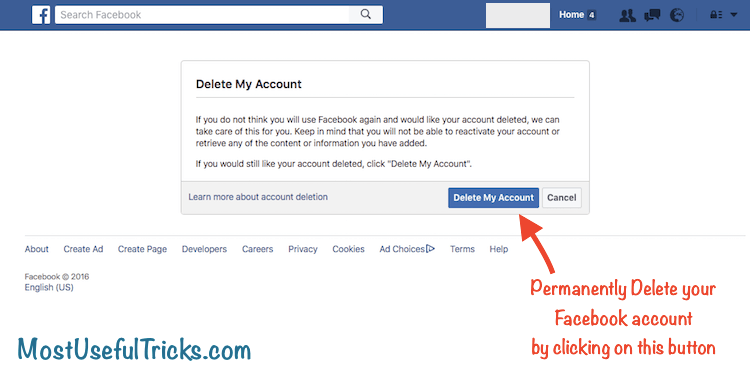Open the blurred profile name tab
The image size is (750, 378).
pos(518,15)
